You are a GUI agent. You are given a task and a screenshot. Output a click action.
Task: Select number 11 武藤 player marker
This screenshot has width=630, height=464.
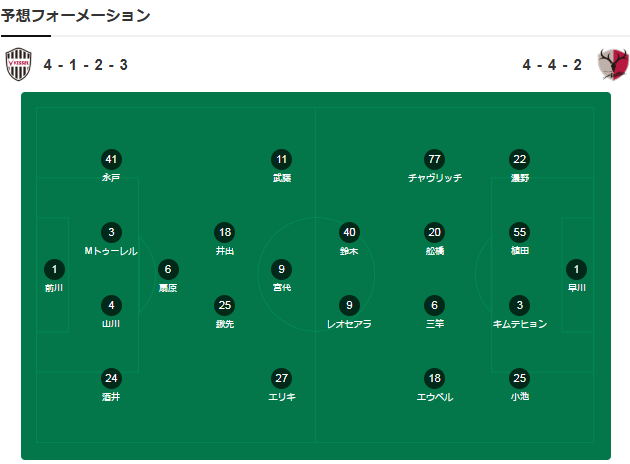pyautogui.click(x=282, y=159)
